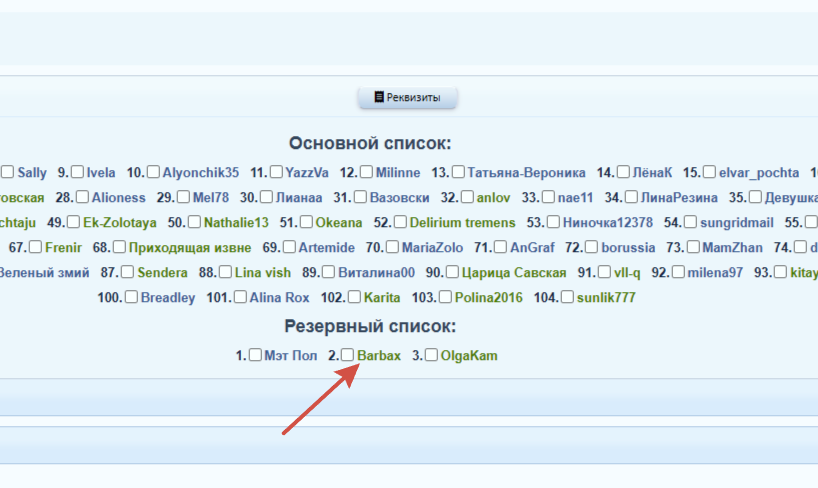Tick the Sendera checkbox
Screen dimensions: 818x488
(127, 272)
